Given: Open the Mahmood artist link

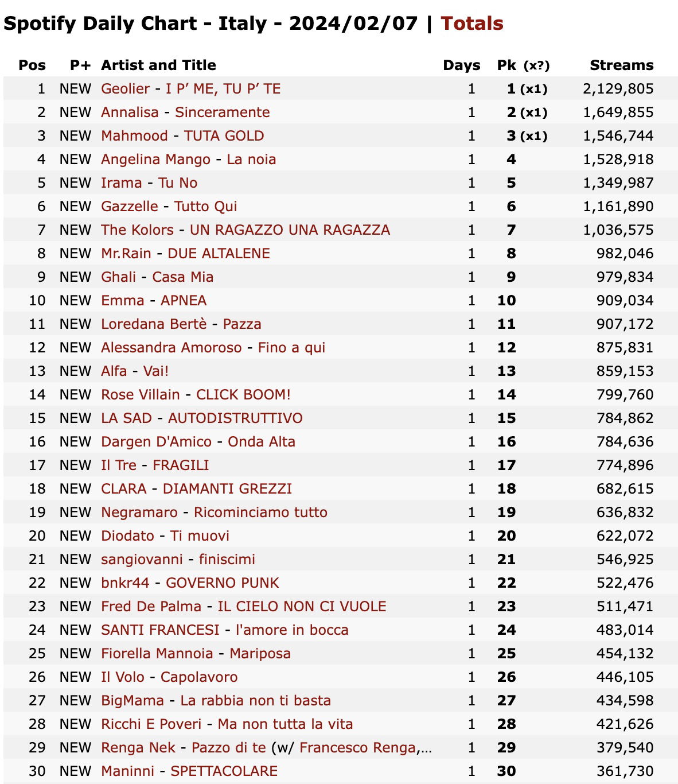Looking at the screenshot, I should [x=134, y=135].
